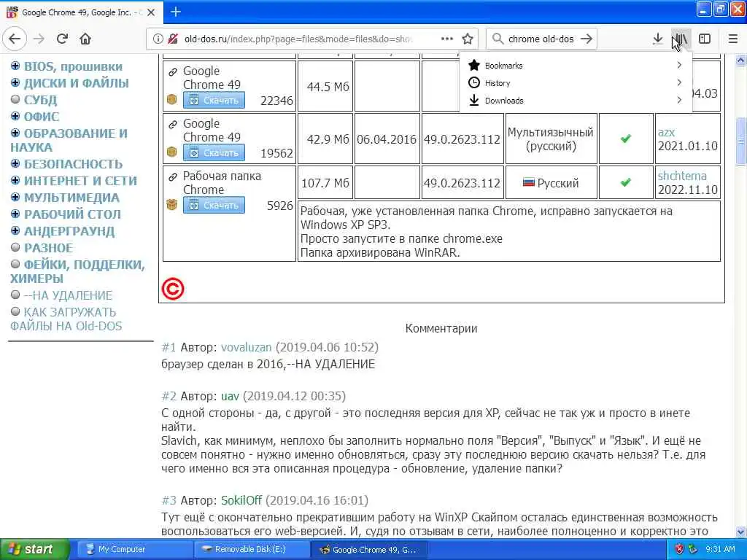This screenshot has width=747, height=560.
Task: Switch to My Computer taskbar window
Action: 135,549
